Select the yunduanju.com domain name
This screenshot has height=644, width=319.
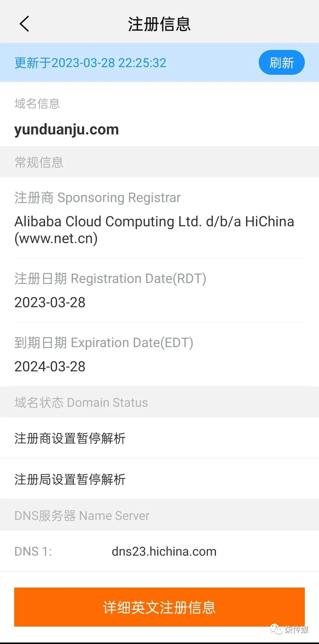coord(67,129)
